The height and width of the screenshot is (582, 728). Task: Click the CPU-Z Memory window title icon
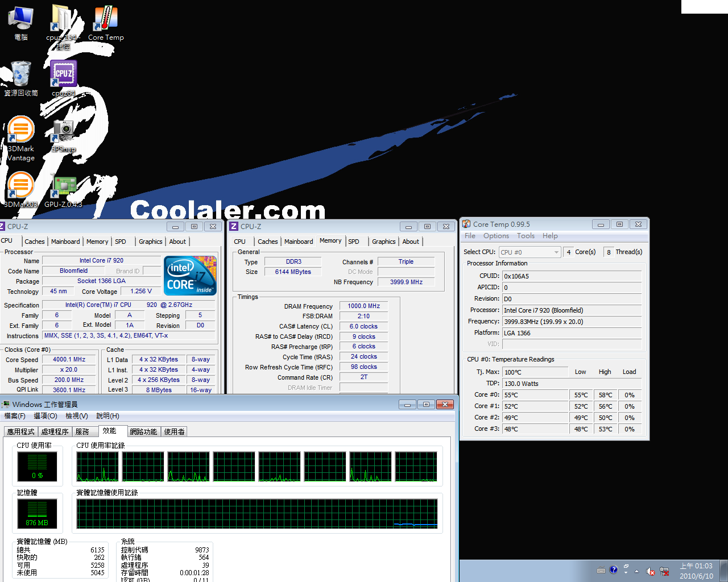[x=234, y=226]
